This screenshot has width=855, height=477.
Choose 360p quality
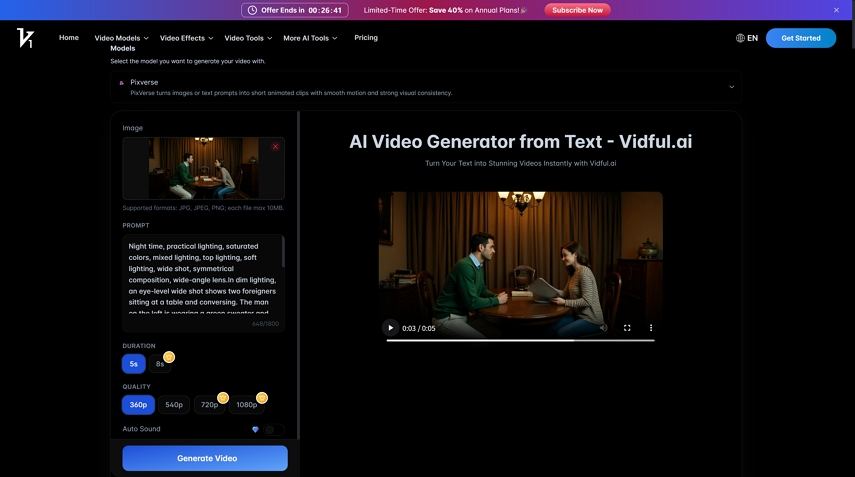[138, 404]
